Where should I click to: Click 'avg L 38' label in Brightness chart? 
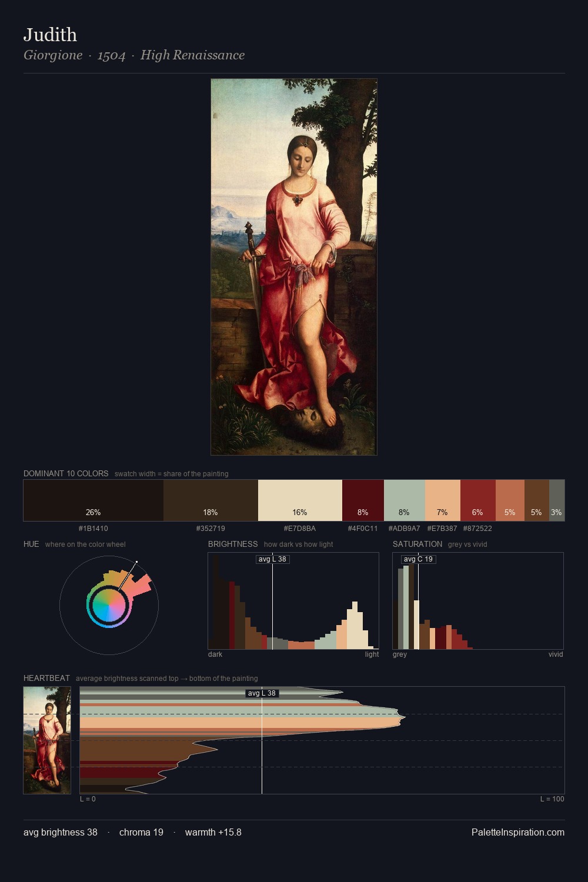[x=272, y=559]
